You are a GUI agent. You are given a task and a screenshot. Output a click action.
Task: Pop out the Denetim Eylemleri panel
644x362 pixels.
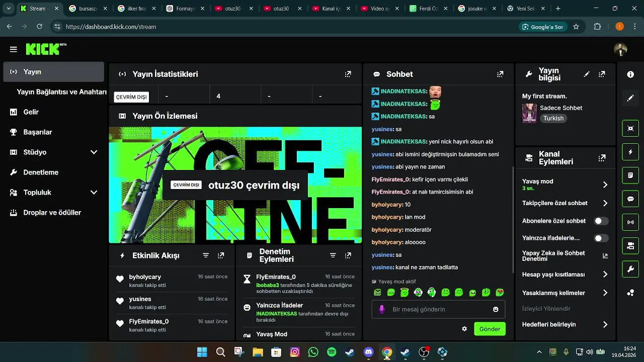pos(348,255)
